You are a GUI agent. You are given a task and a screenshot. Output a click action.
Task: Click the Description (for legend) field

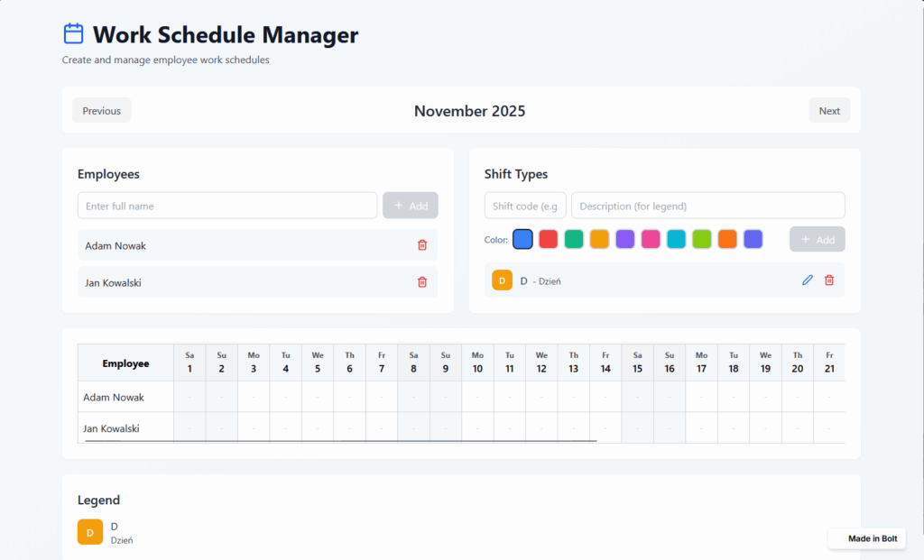pos(708,206)
